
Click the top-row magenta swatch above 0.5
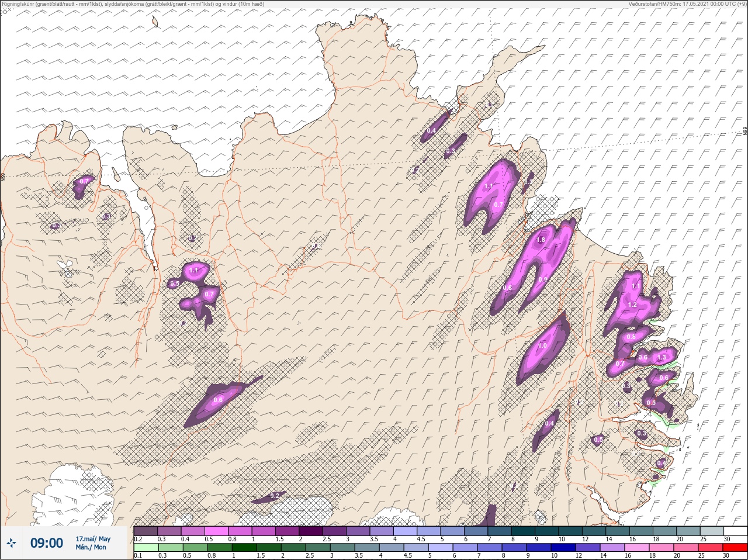coord(217,531)
